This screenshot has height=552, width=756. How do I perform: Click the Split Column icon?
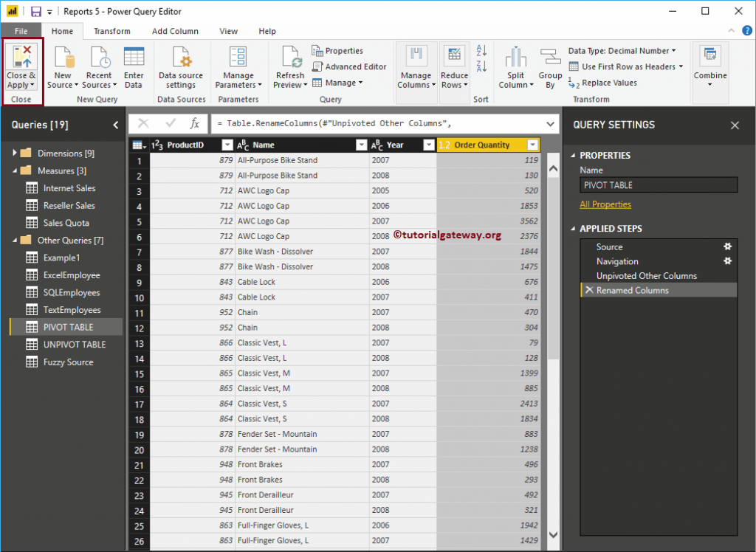(515, 56)
